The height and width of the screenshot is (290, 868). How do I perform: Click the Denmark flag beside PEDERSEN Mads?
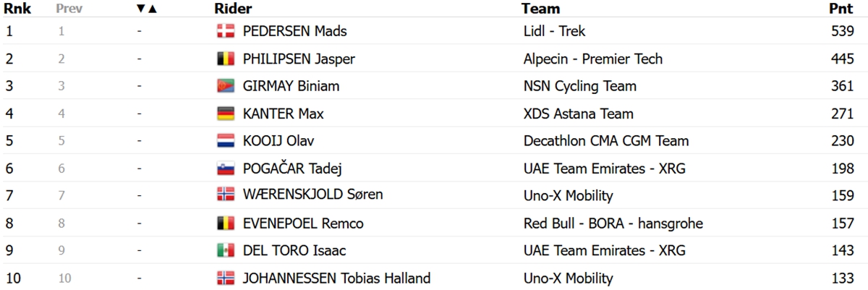point(226,31)
